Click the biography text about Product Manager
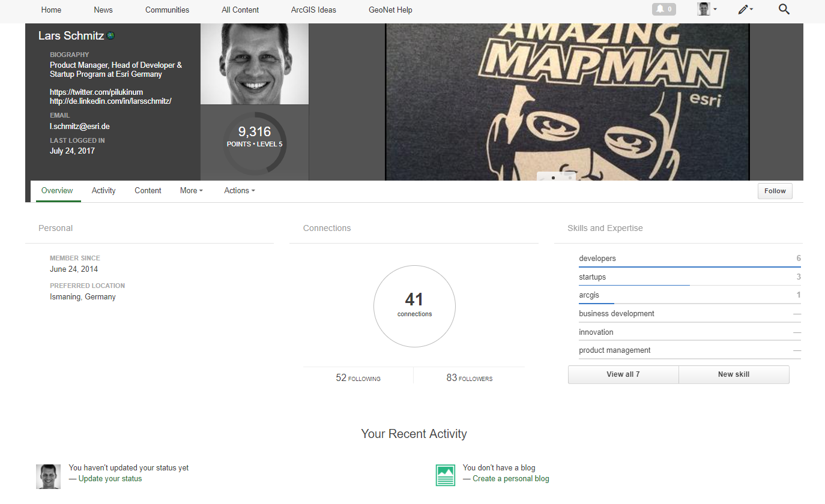This screenshot has width=825, height=504. tap(116, 70)
